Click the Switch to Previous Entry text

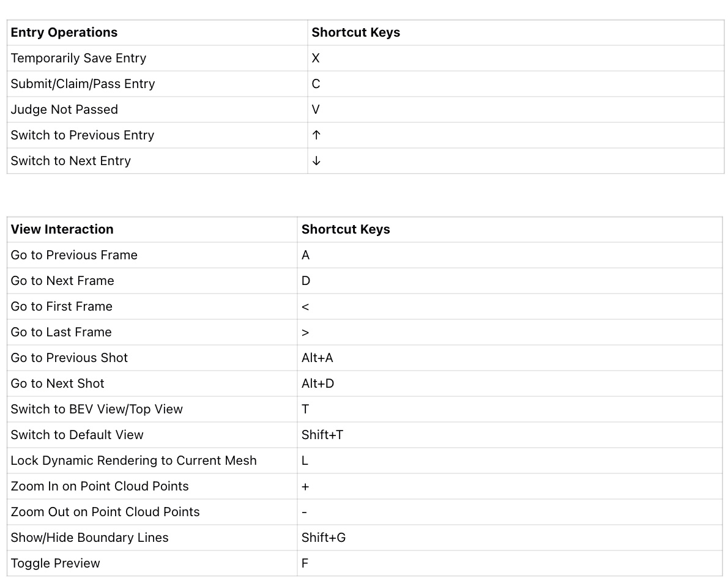pyautogui.click(x=83, y=135)
